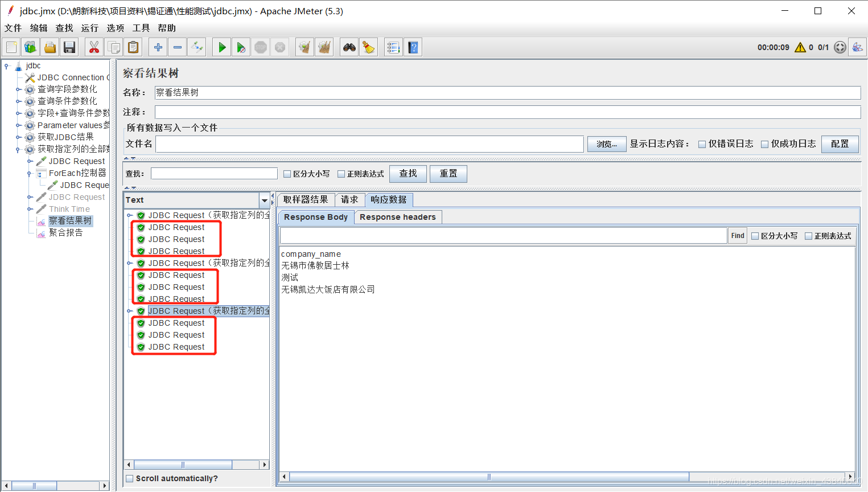Viewport: 868px width, 492px height.
Task: Open the 运行 menu
Action: (x=89, y=28)
